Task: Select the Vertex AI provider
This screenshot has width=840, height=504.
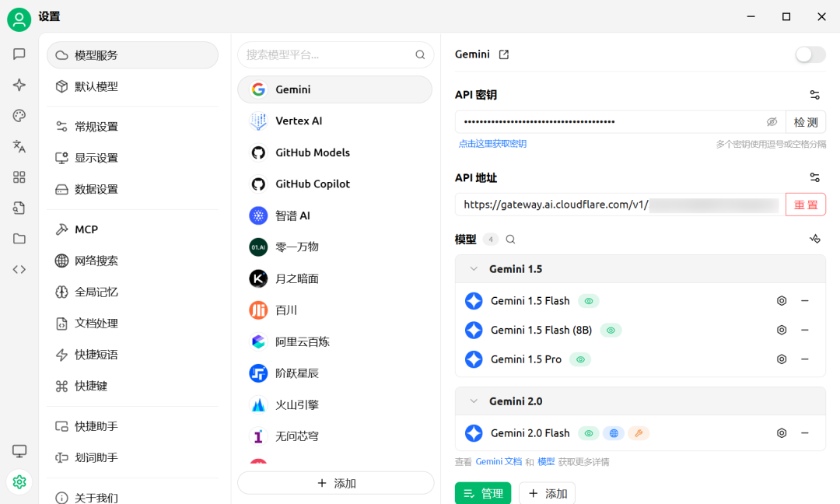Action: click(334, 121)
